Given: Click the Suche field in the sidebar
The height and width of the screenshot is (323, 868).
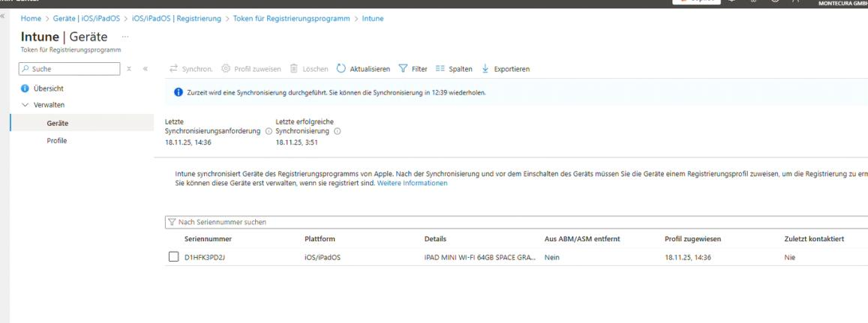Looking at the screenshot, I should click(x=69, y=69).
